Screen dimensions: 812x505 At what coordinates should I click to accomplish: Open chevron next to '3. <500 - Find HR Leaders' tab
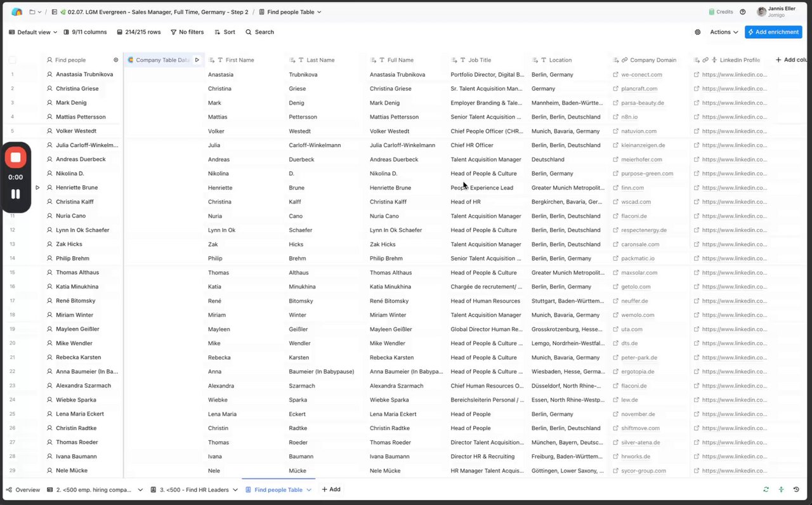coord(235,490)
